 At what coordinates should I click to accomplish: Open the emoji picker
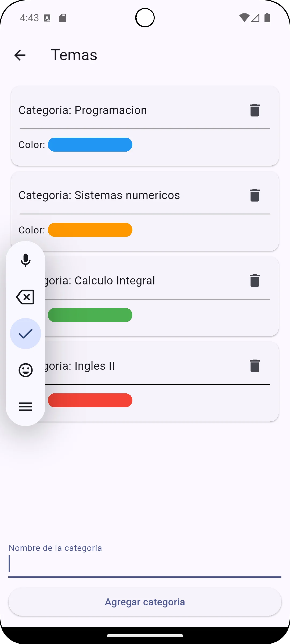26,370
